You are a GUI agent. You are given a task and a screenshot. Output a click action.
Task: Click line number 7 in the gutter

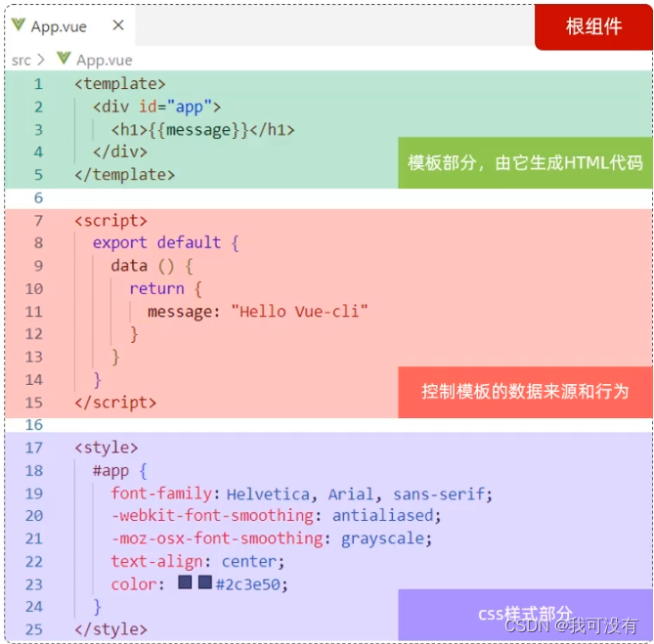click(x=38, y=221)
